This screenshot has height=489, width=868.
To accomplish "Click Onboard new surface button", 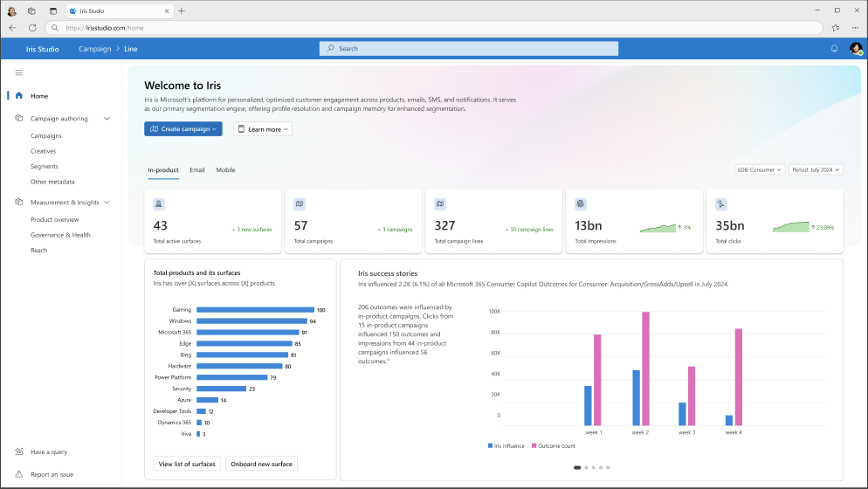I will click(x=261, y=464).
